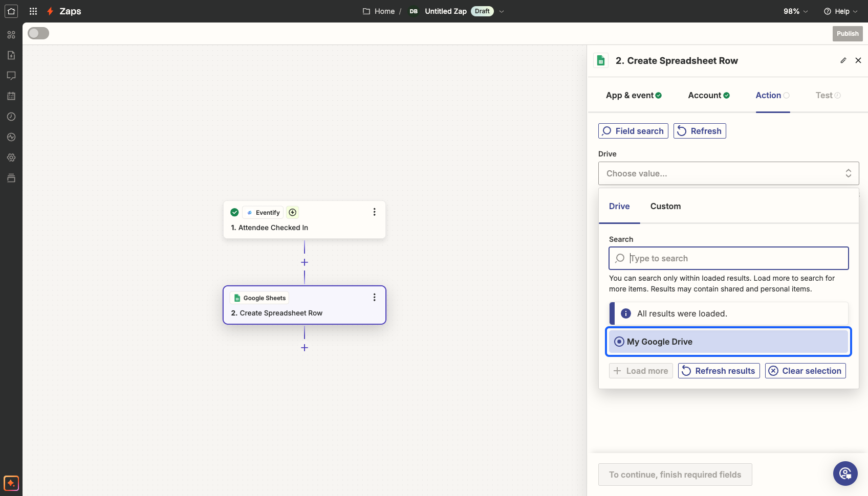Open the sidebar comments icon

[11, 76]
